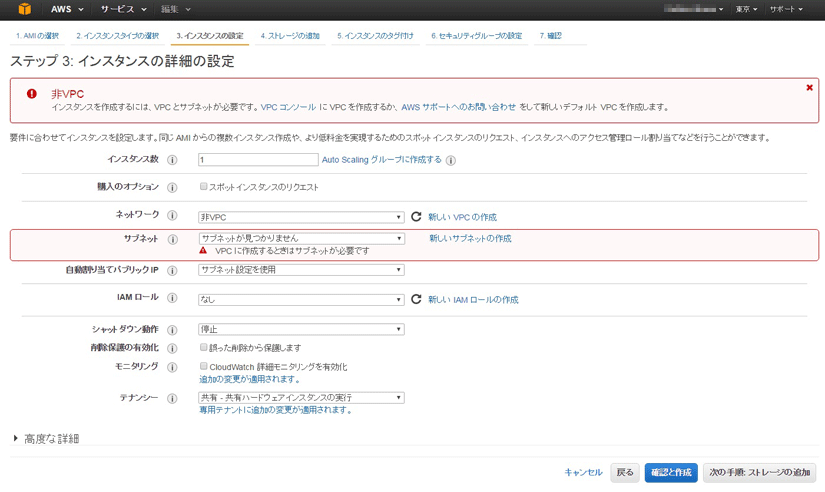Click the AWS cube logo icon
The width and height of the screenshot is (825, 492).
coord(24,9)
